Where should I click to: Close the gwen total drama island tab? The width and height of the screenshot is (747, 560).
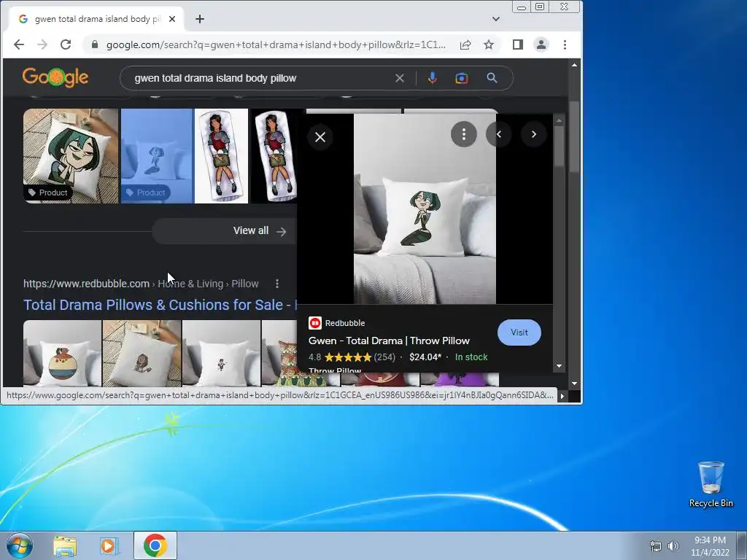coord(172,19)
